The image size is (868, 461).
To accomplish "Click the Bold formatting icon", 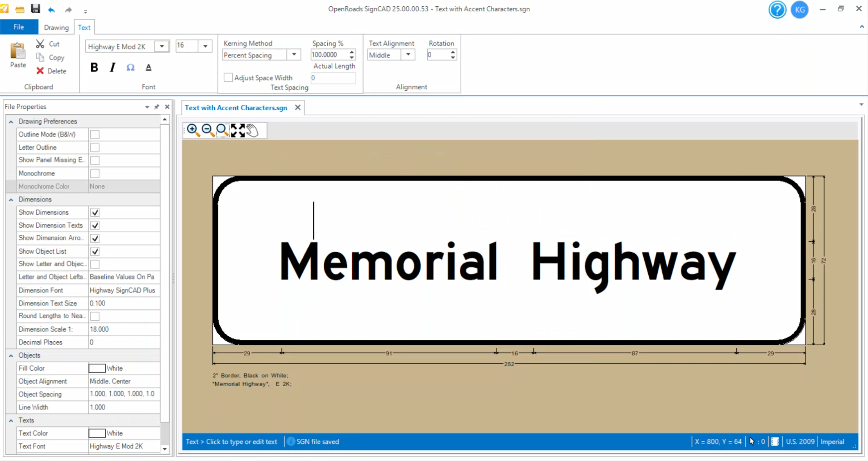I will tap(94, 68).
